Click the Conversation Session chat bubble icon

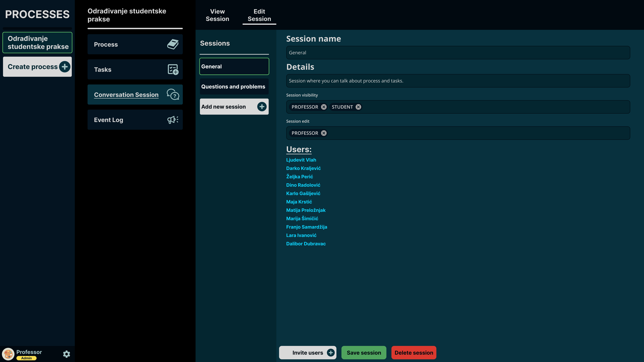173,94
